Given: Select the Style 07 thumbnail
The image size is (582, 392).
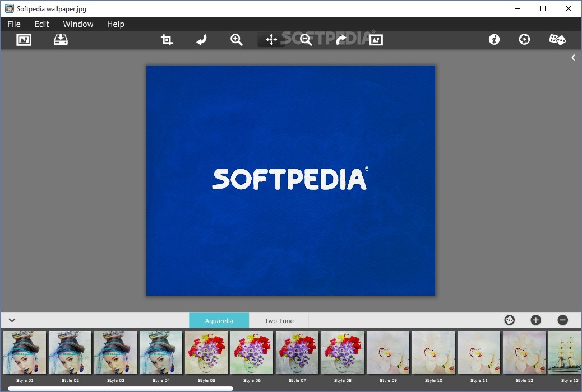Looking at the screenshot, I should point(297,352).
